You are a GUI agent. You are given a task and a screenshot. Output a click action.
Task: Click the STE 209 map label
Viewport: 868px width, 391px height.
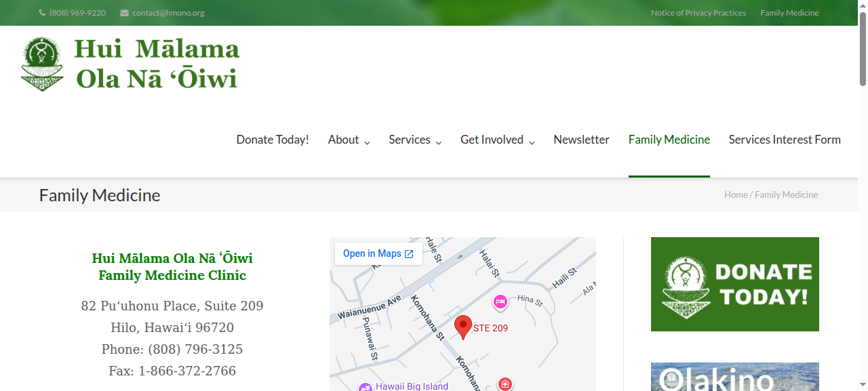(x=490, y=329)
